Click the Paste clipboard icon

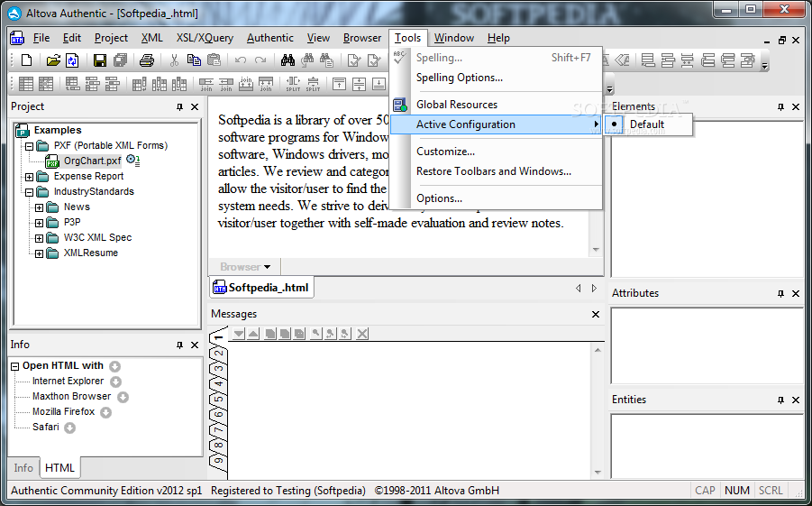tap(214, 60)
